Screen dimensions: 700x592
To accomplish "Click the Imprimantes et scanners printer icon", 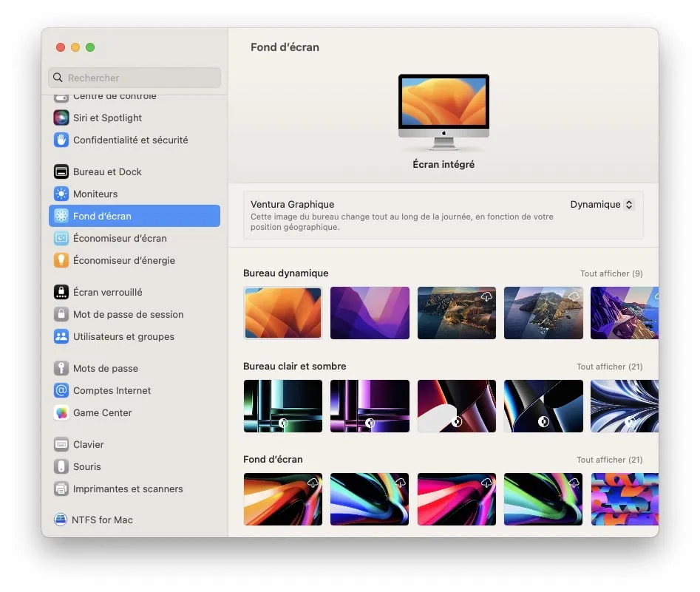I will (x=61, y=489).
